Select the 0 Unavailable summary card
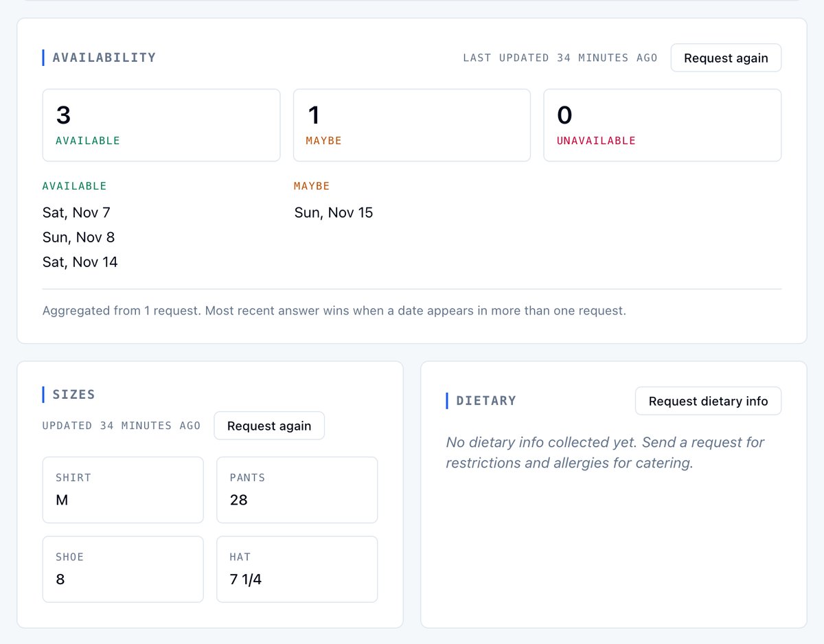 [663, 125]
